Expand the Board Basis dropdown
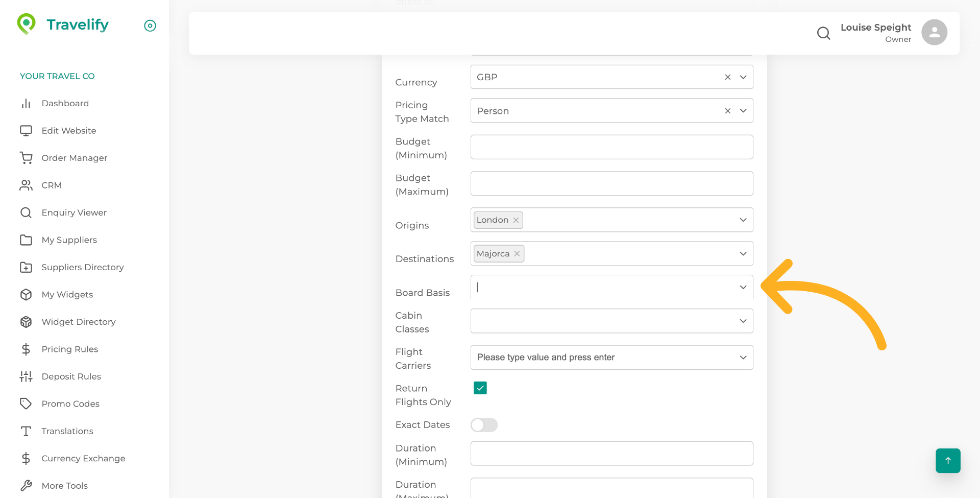The image size is (980, 498). (x=743, y=287)
